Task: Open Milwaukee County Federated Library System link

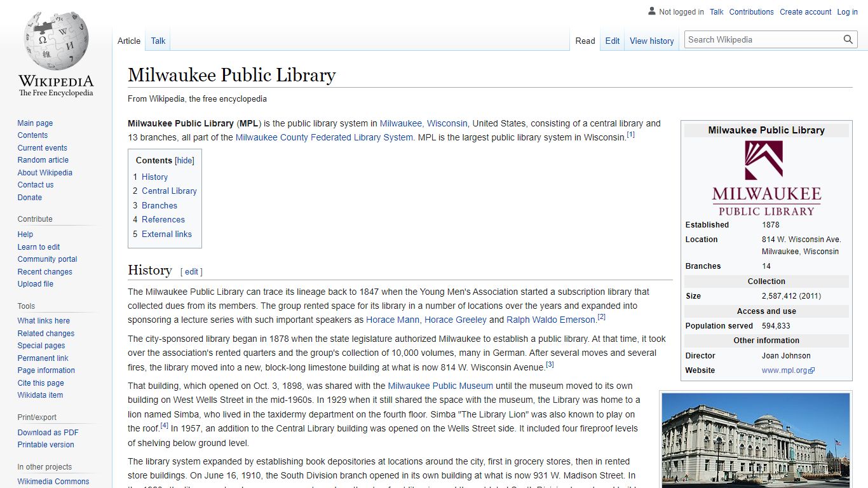Action: (x=324, y=137)
